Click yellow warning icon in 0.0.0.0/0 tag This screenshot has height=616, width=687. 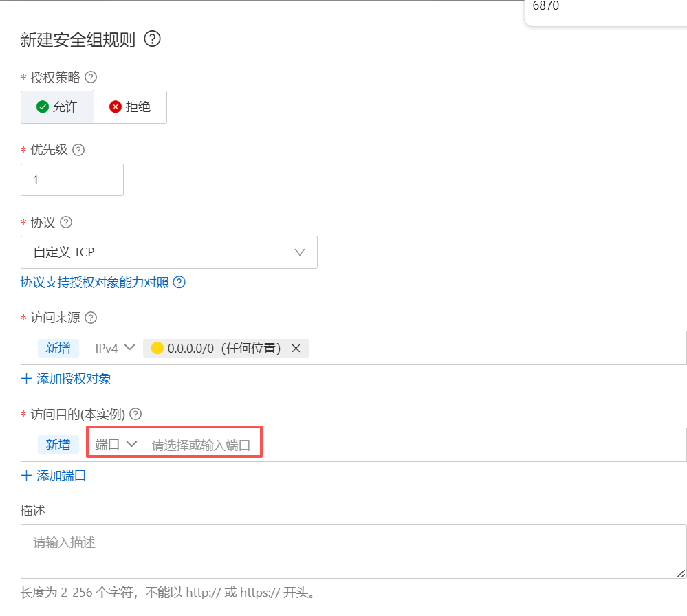click(157, 349)
